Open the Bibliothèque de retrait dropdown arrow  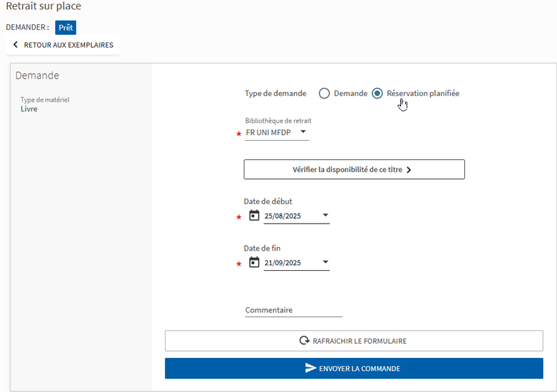pos(303,132)
